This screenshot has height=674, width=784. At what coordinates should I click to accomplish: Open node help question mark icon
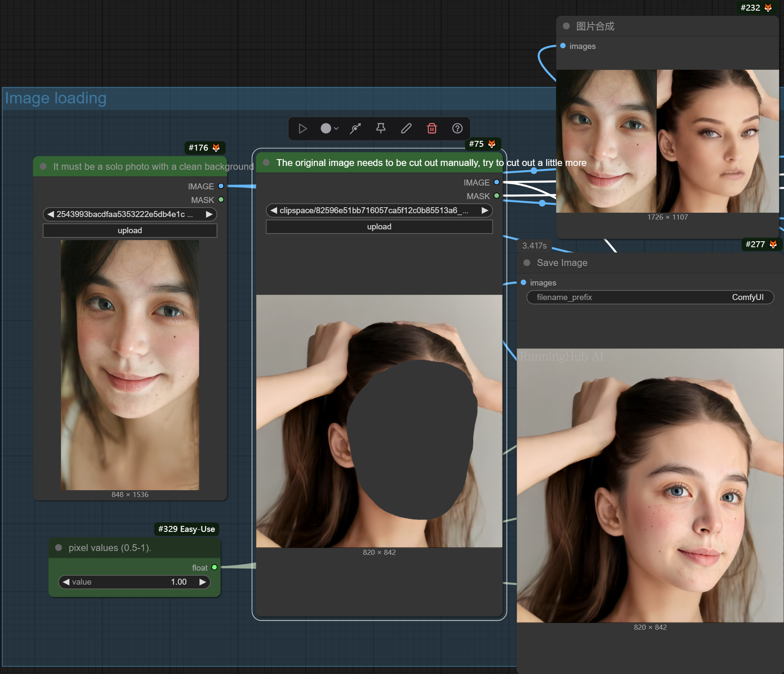pyautogui.click(x=458, y=129)
